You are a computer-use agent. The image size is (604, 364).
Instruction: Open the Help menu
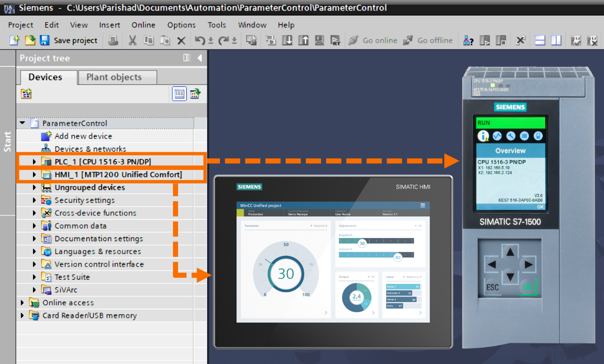tap(286, 25)
